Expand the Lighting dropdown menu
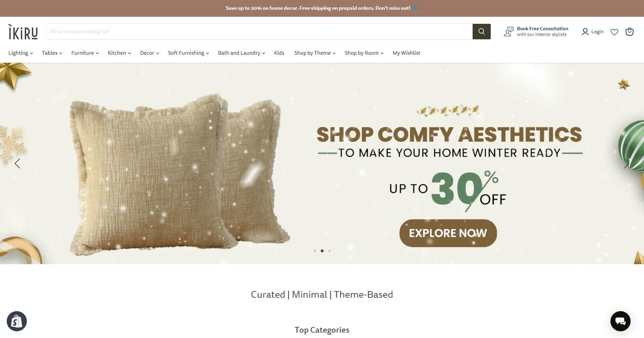The image size is (644, 338). point(20,53)
